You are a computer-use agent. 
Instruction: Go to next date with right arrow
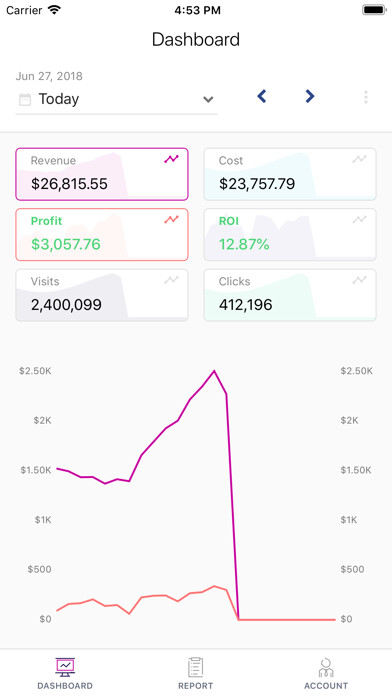click(310, 96)
